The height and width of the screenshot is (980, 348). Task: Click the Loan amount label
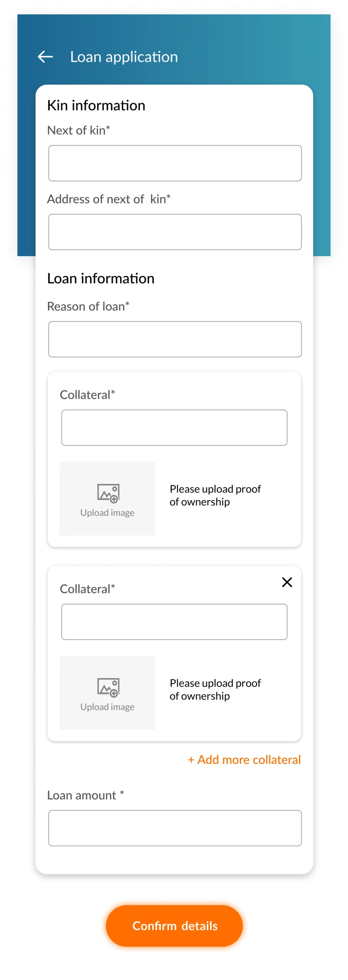click(85, 795)
